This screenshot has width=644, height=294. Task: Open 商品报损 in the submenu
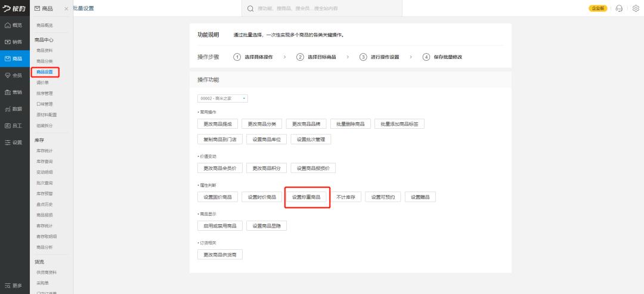(x=44, y=215)
